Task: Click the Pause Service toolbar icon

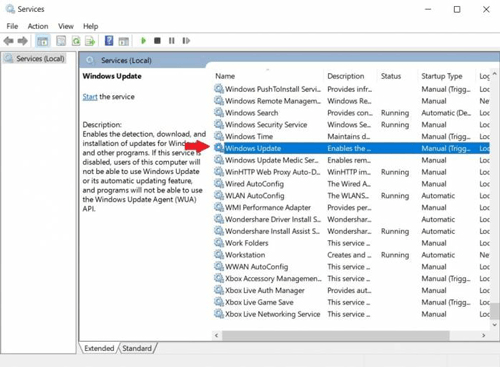Action: (x=172, y=41)
